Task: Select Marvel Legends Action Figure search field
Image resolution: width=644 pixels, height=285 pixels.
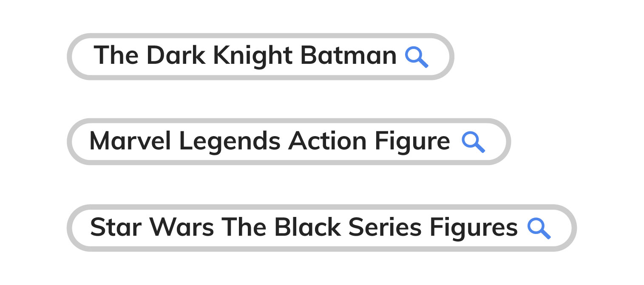Action: point(269,142)
